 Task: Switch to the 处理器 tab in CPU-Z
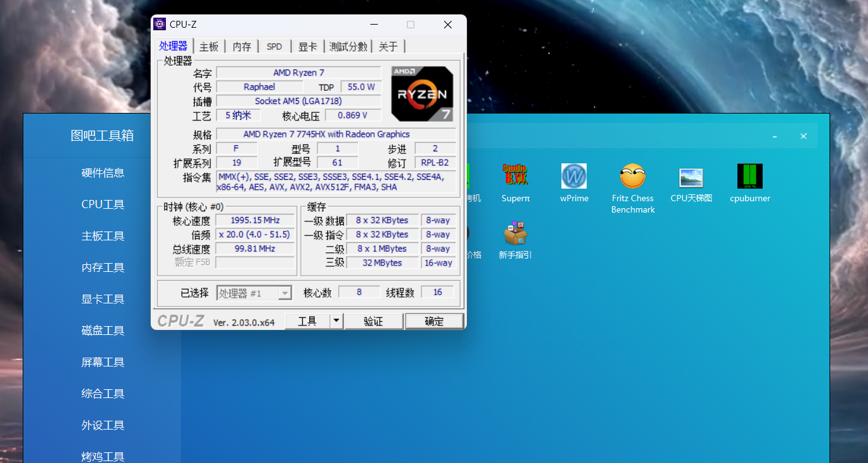coord(173,46)
